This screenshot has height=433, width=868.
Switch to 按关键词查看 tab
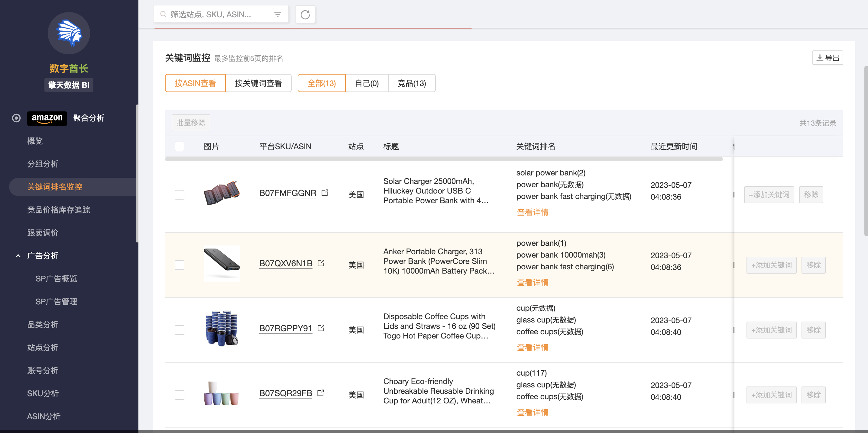258,83
